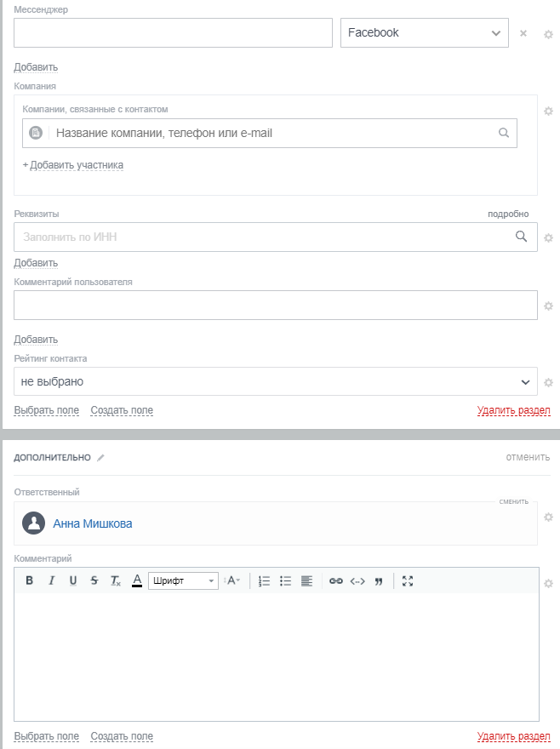Screen dimensions: 560x749
Task: Open the Шрифт font dropdown
Action: point(184,580)
